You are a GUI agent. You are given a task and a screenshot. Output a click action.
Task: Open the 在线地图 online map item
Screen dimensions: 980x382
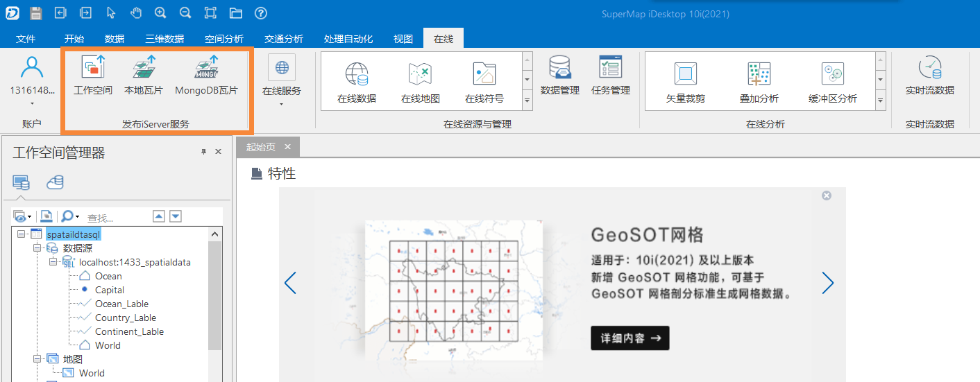coord(421,82)
